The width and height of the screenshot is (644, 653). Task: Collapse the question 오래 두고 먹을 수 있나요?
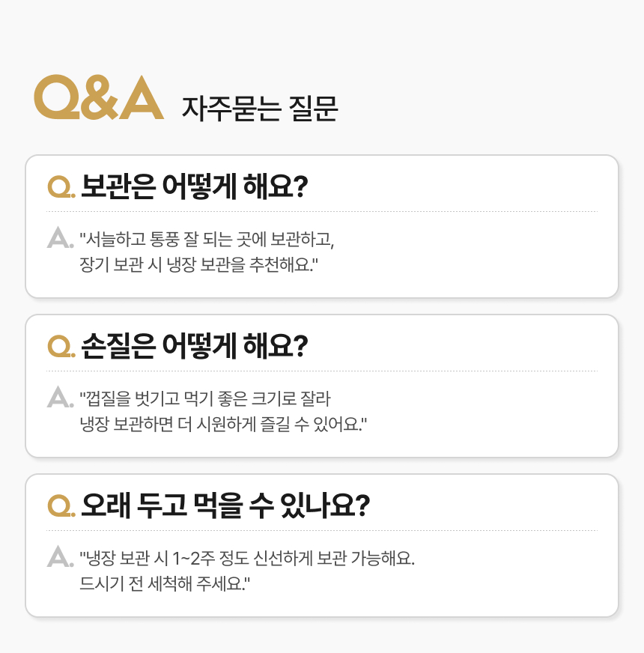225,505
